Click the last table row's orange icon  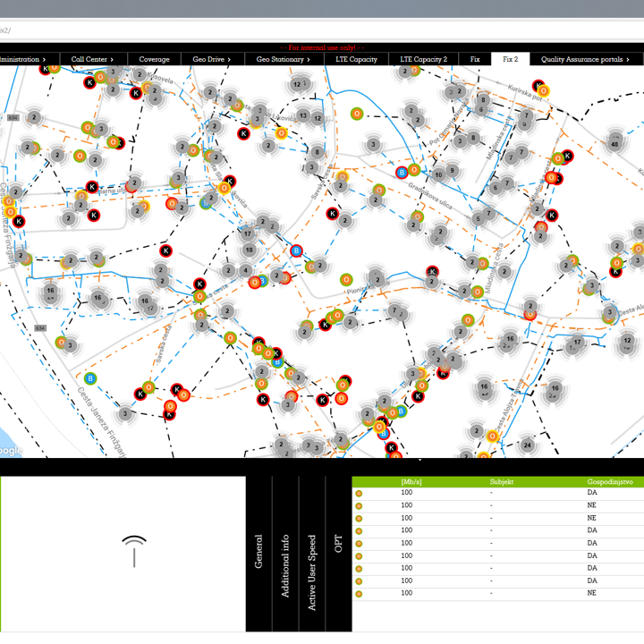click(359, 593)
